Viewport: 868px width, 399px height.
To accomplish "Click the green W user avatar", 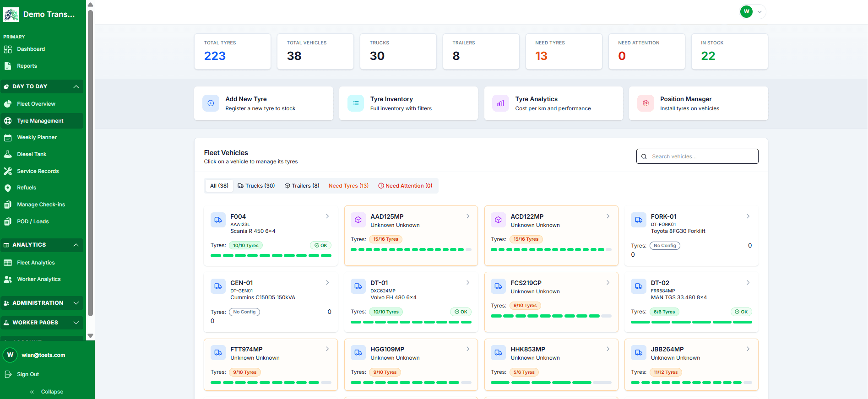I will click(x=746, y=11).
